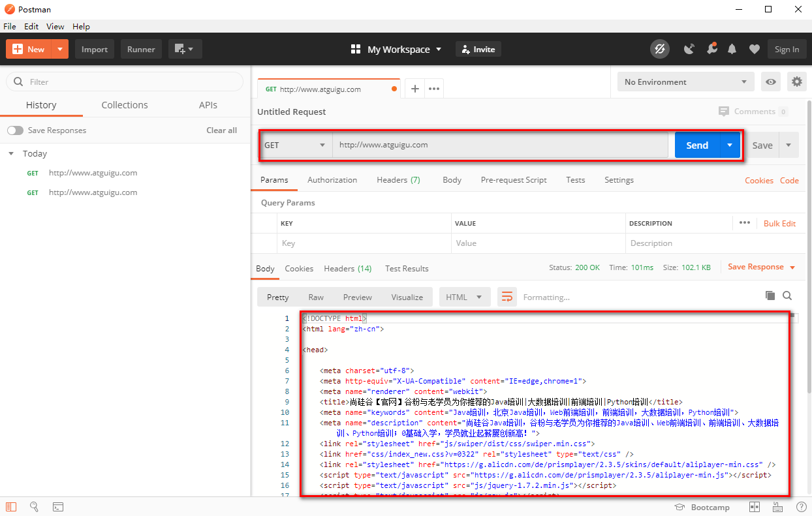Open the capture requests satellite icon

click(689, 49)
